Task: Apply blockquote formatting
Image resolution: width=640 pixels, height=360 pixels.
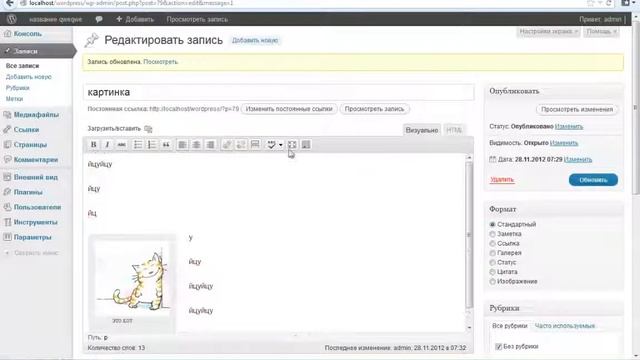Action: [x=166, y=144]
